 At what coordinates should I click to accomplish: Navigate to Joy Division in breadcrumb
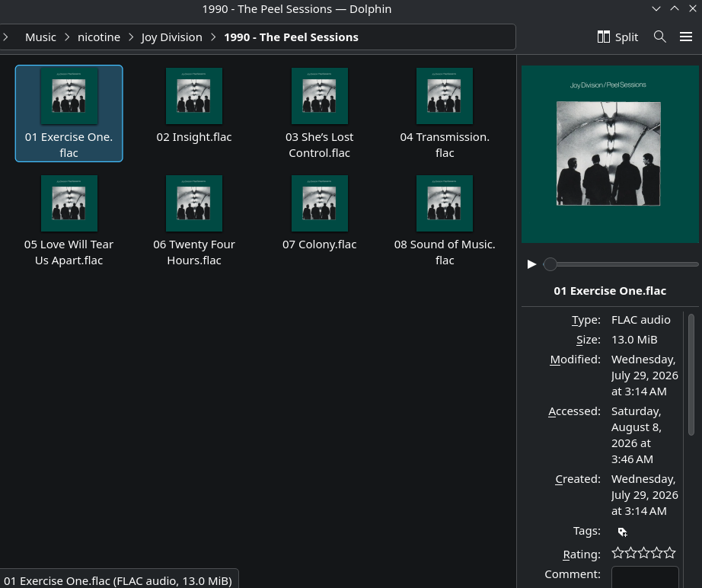pyautogui.click(x=172, y=37)
